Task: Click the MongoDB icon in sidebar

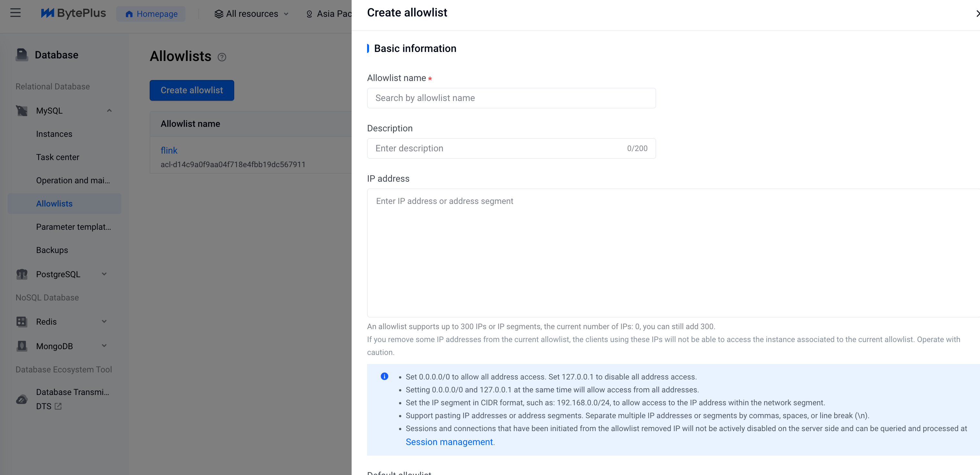Action: point(22,346)
